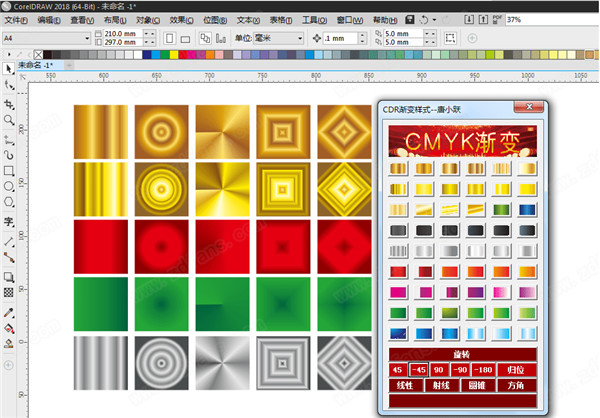600x418 pixels.
Task: Set page to portrait orientation
Action: [x=170, y=38]
